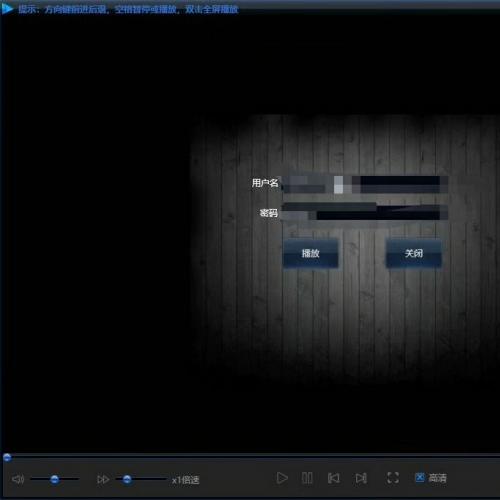Click the volume slider handle
Viewport: 500px width, 500px height.
[55, 479]
